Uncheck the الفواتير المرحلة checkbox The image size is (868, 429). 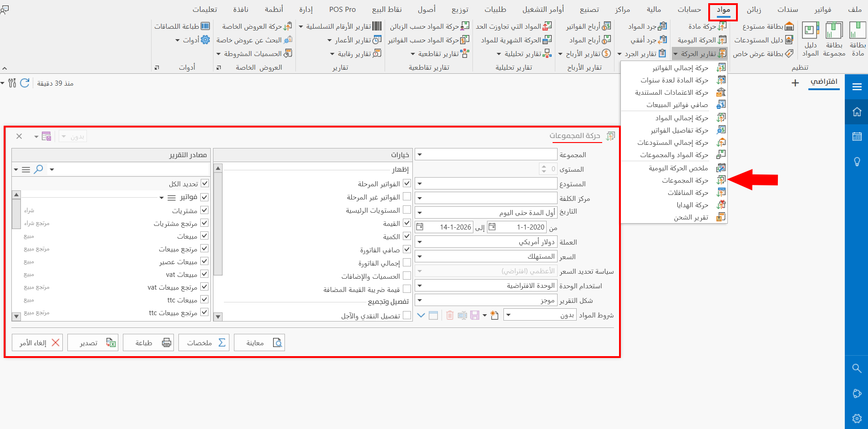(407, 184)
